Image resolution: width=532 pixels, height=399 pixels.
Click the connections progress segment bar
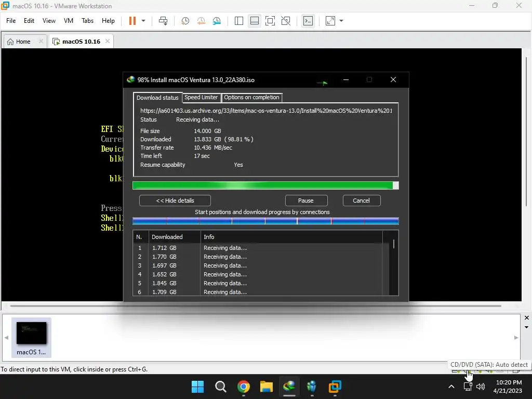(x=265, y=221)
